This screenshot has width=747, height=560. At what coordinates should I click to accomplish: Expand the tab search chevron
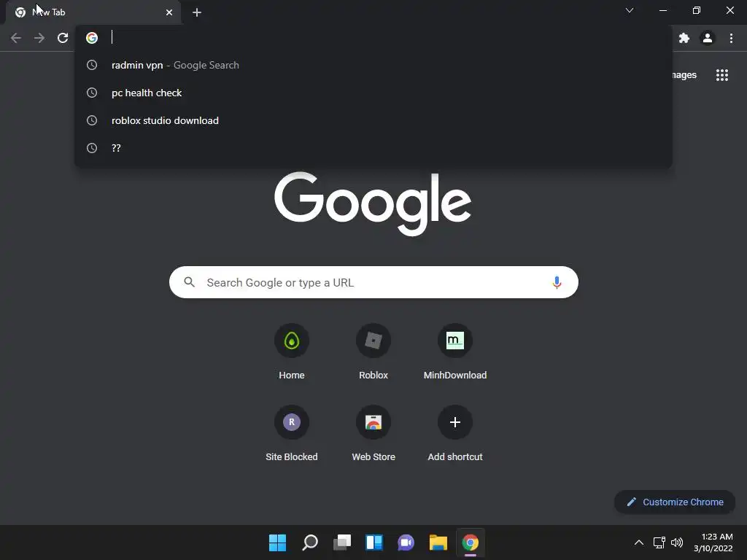click(x=630, y=10)
